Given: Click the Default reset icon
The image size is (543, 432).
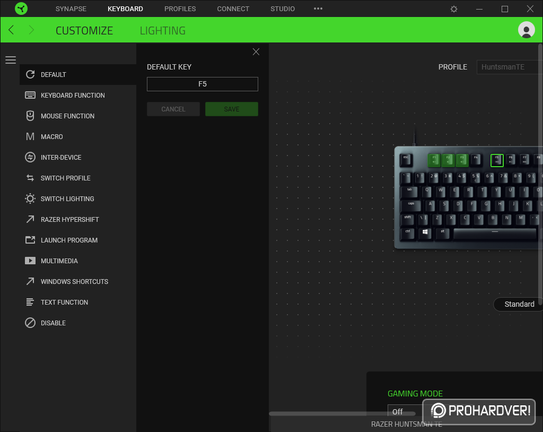Looking at the screenshot, I should pyautogui.click(x=30, y=74).
